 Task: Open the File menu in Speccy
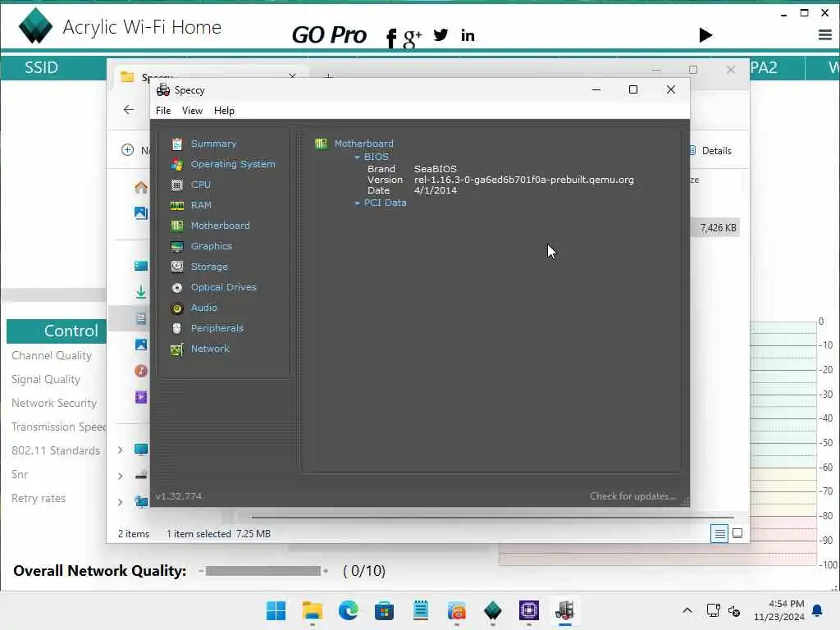point(163,111)
